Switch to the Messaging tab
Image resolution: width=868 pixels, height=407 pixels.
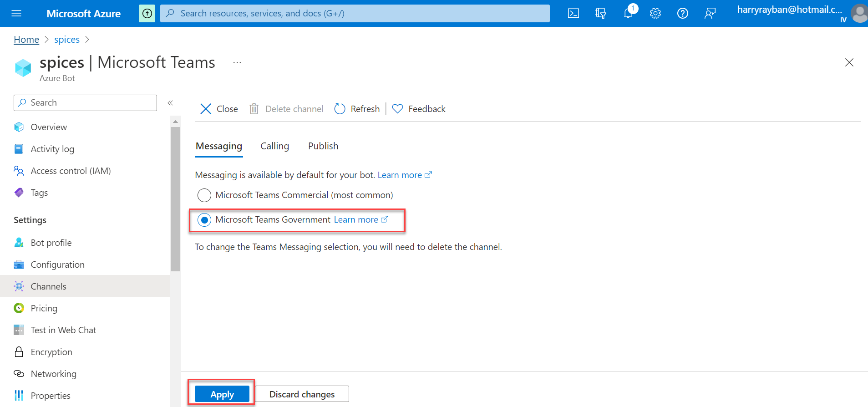point(219,146)
